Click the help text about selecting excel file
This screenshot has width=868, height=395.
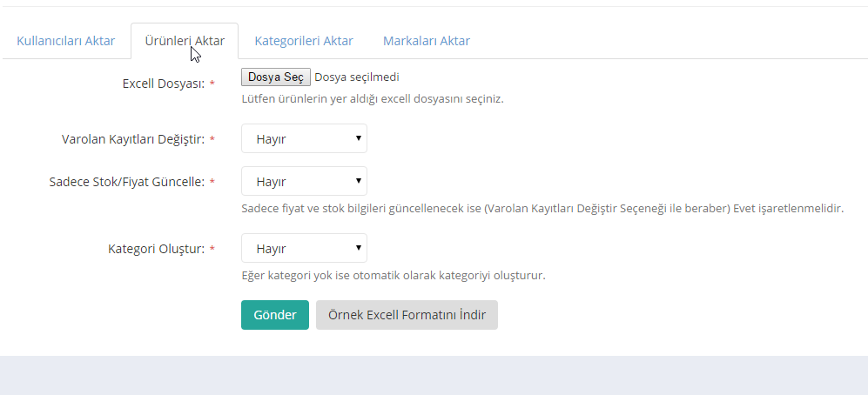(x=372, y=98)
